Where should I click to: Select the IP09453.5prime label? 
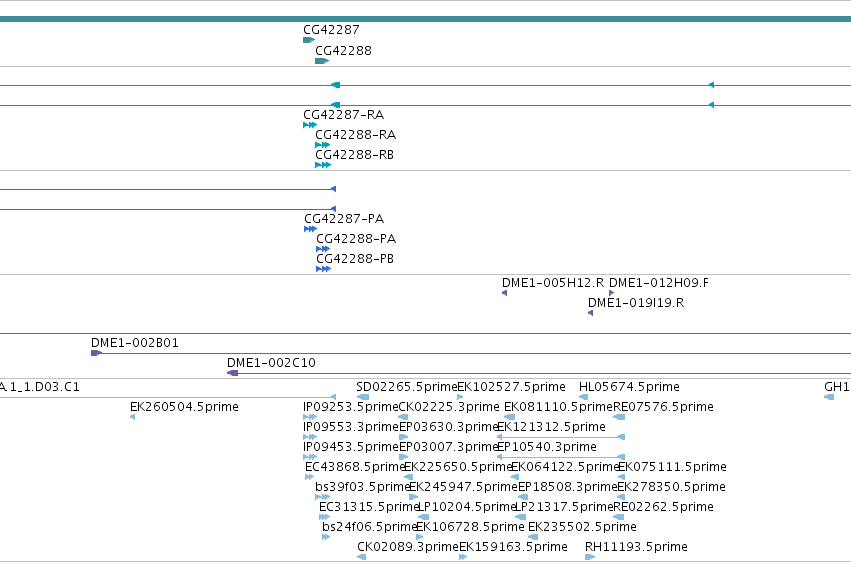(x=351, y=447)
